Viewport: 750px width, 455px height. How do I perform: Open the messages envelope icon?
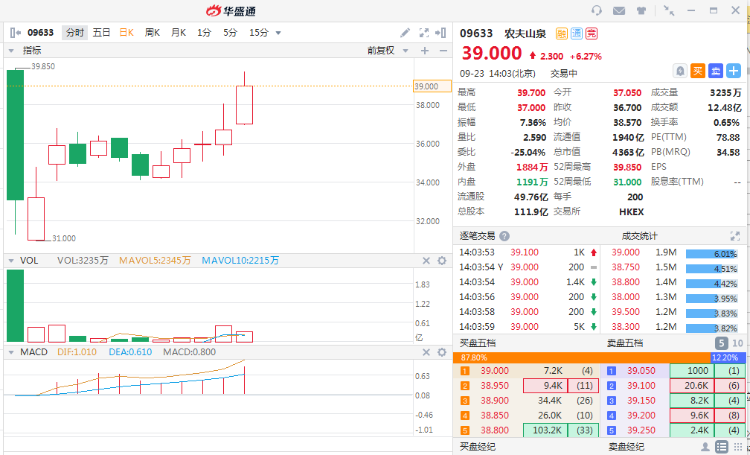click(x=619, y=11)
